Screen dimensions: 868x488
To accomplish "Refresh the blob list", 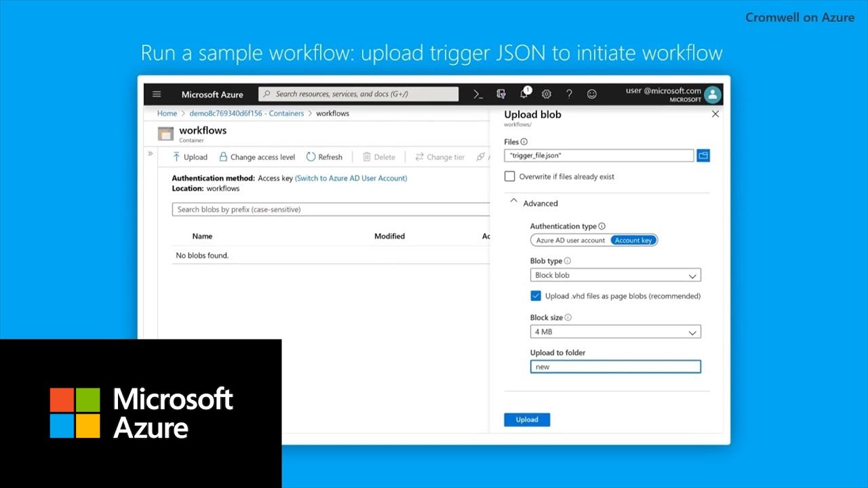I will (324, 157).
